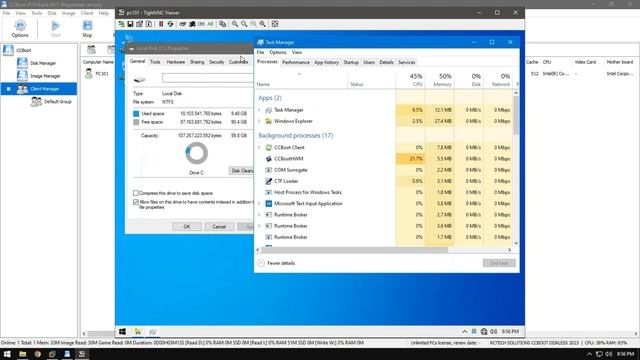Switch to Startup tab in Task Manager

point(351,62)
